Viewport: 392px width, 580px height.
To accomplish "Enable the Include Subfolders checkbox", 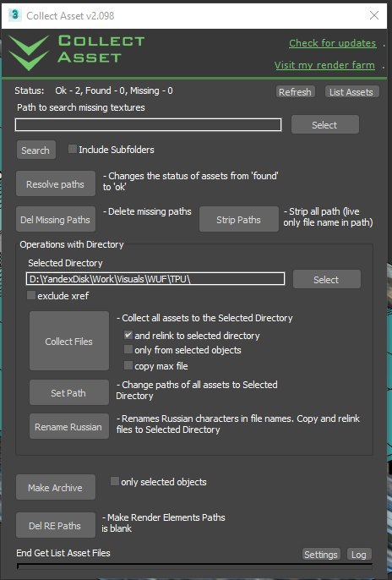I will [73, 149].
